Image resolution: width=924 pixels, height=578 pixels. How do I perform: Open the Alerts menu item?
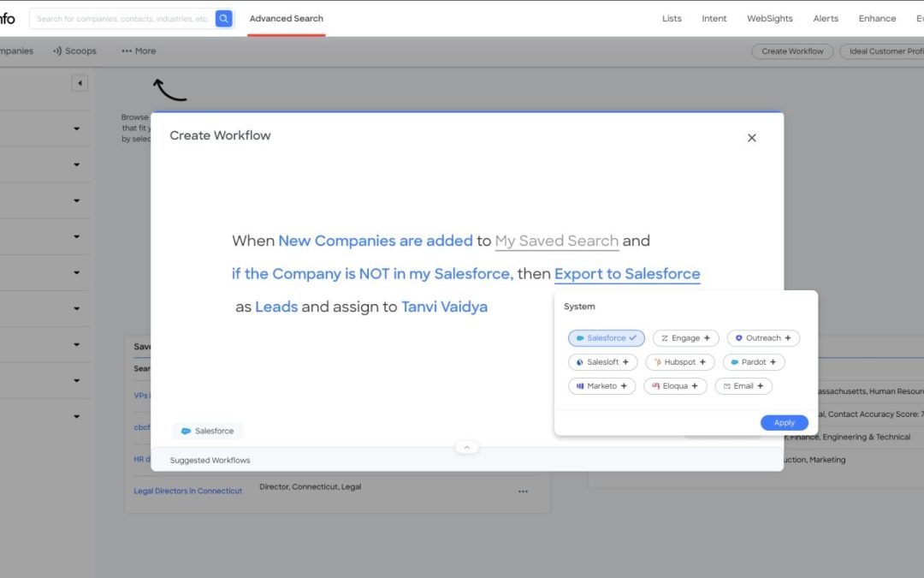click(826, 18)
